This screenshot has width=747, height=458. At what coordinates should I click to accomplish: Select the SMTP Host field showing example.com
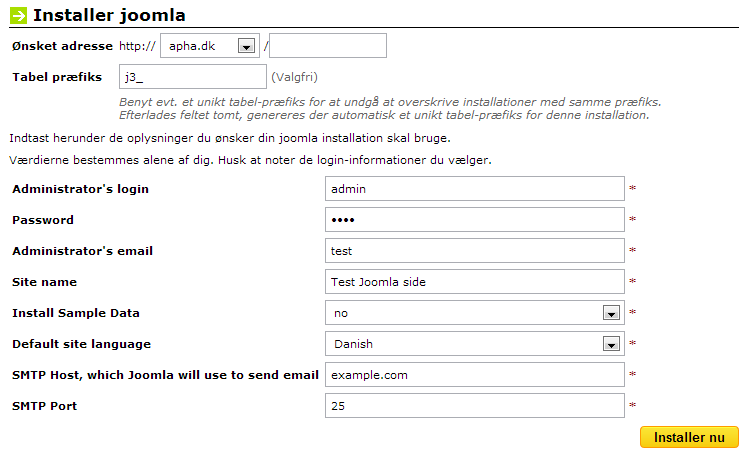pos(474,375)
